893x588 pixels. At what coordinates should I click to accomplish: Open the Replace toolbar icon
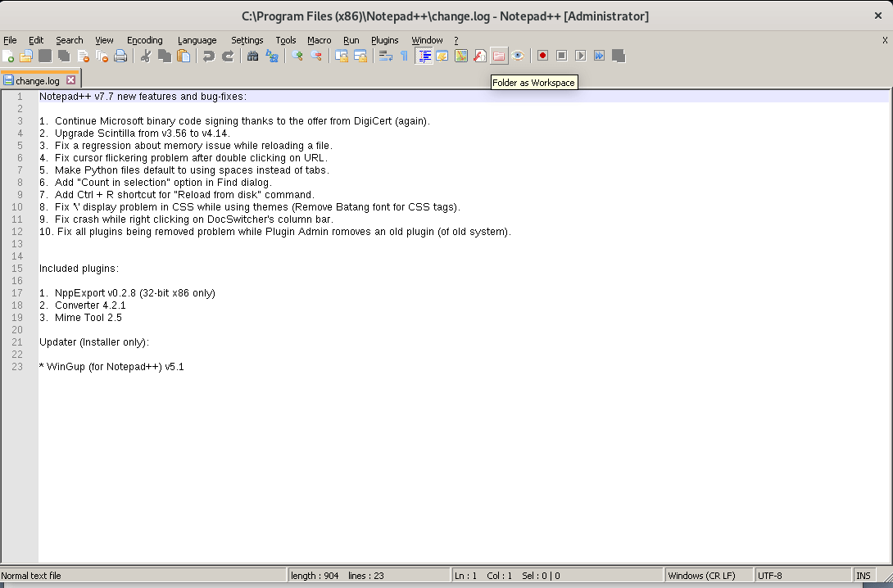[x=272, y=56]
